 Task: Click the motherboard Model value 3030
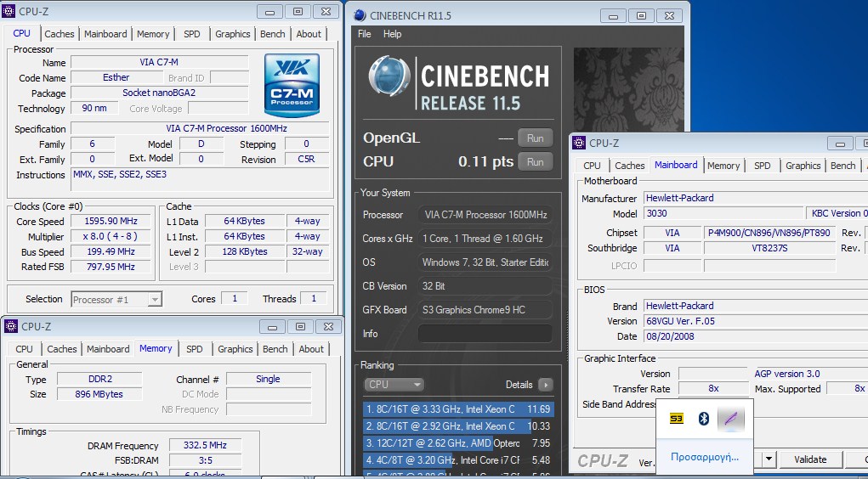(723, 213)
